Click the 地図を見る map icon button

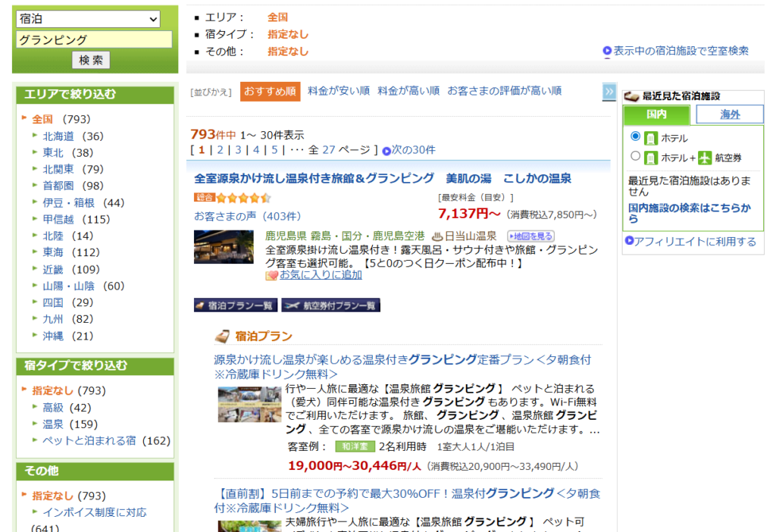pyautogui.click(x=530, y=236)
